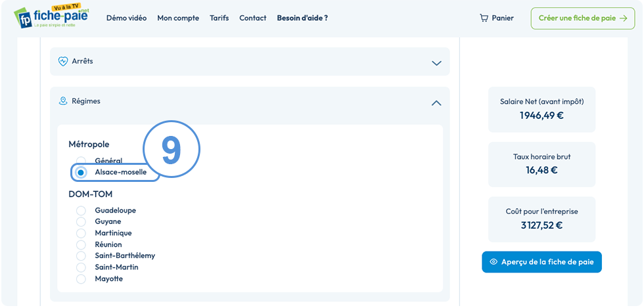Click the Métropole heading
644x308 pixels.
[x=89, y=144]
